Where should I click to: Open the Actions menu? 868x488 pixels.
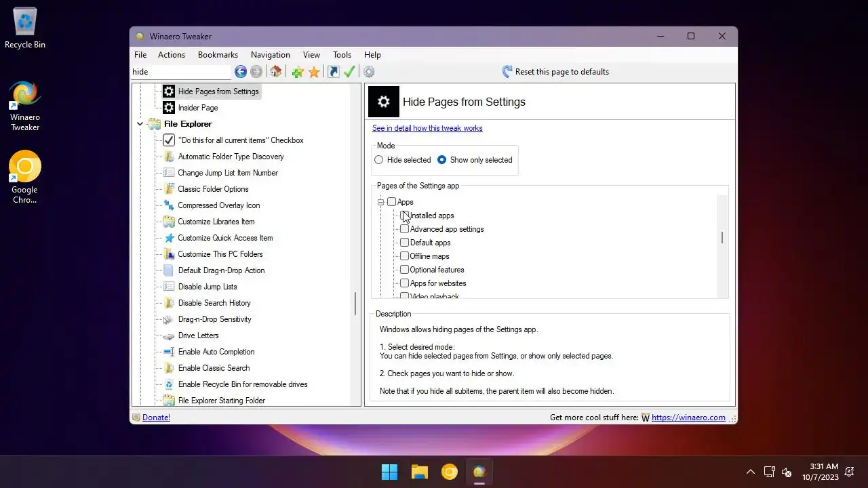click(172, 55)
